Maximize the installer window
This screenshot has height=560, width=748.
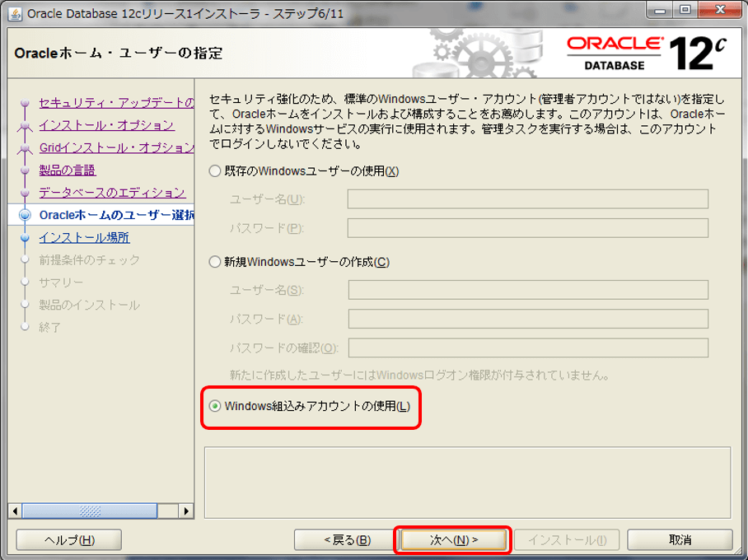(685, 10)
